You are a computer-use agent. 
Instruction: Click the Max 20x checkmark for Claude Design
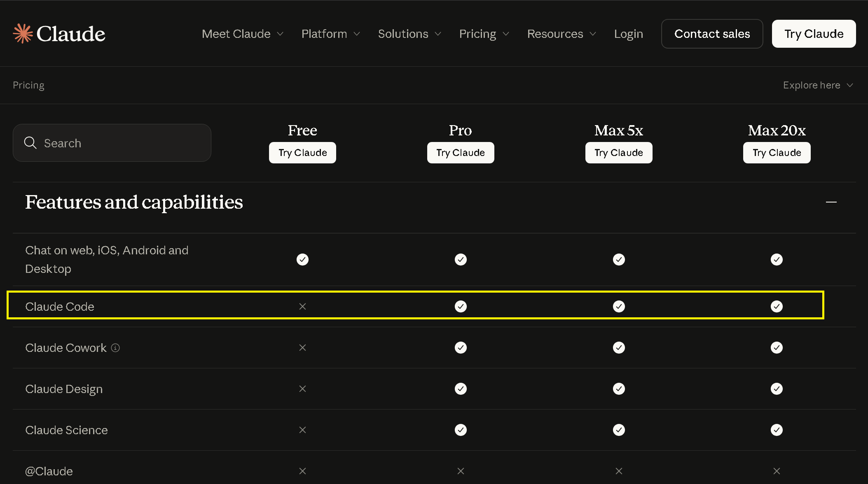click(x=777, y=389)
